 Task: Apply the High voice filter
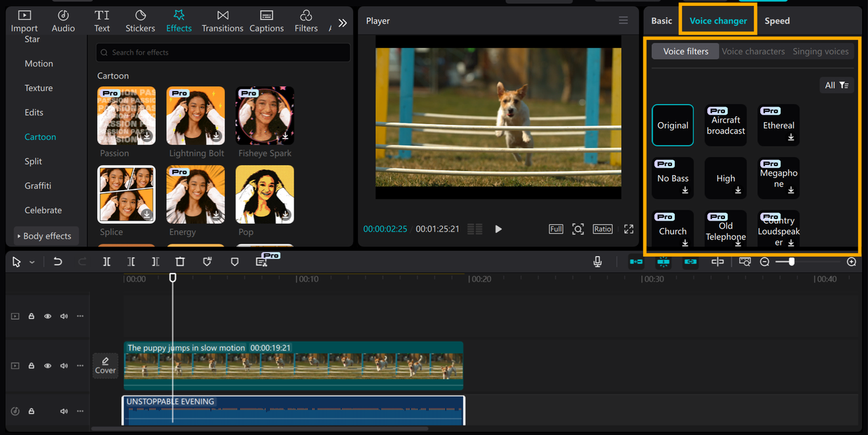click(x=726, y=178)
